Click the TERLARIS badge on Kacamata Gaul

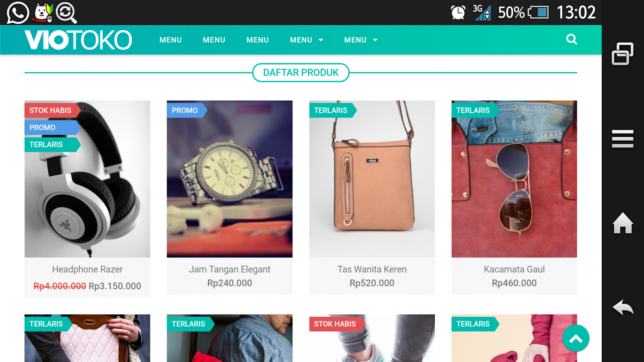(475, 110)
